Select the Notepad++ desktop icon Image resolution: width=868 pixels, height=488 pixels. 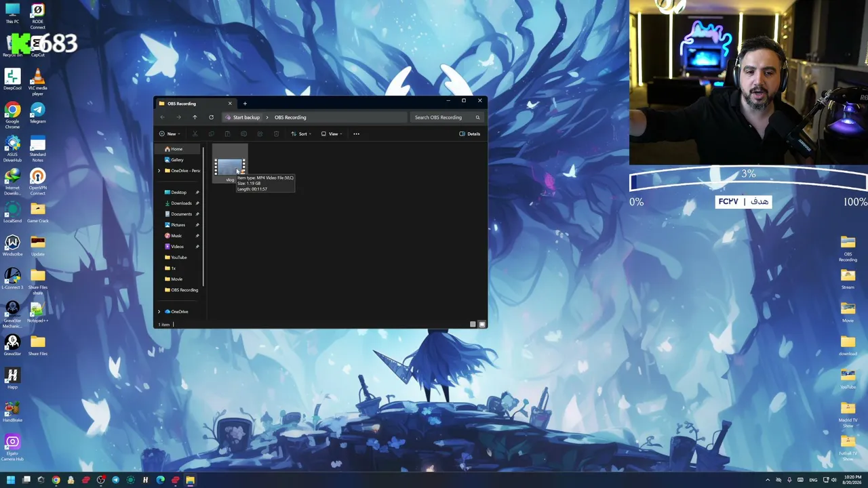click(x=37, y=312)
